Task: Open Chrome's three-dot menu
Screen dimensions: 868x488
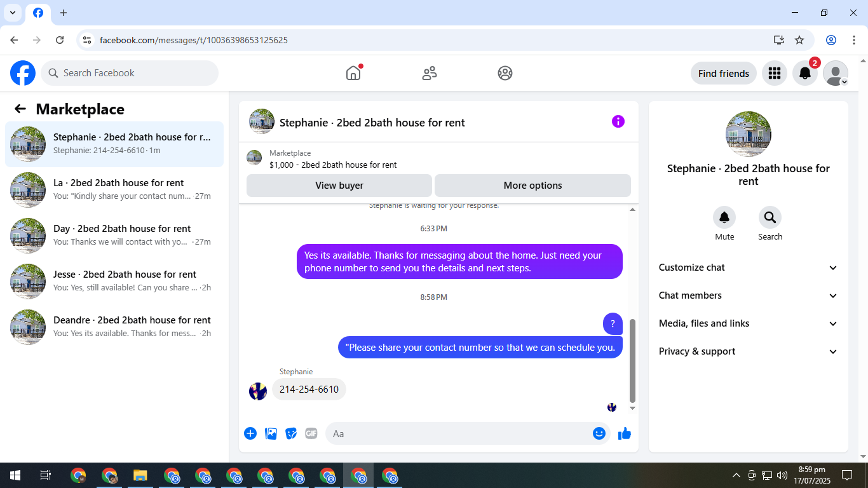Action: coord(854,40)
